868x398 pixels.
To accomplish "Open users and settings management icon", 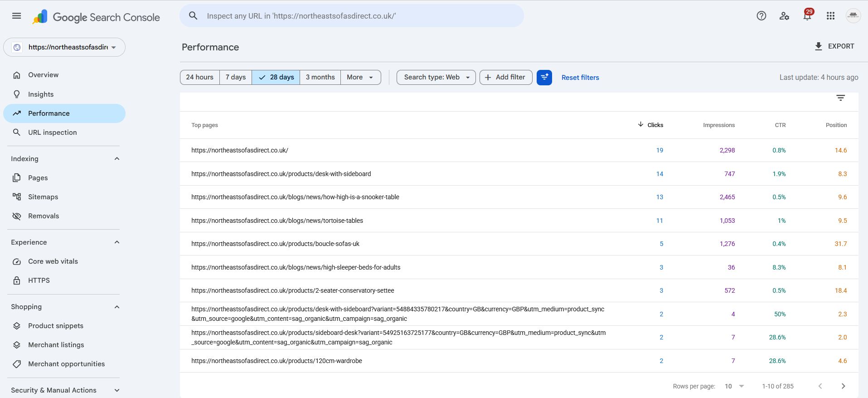I will tap(785, 16).
